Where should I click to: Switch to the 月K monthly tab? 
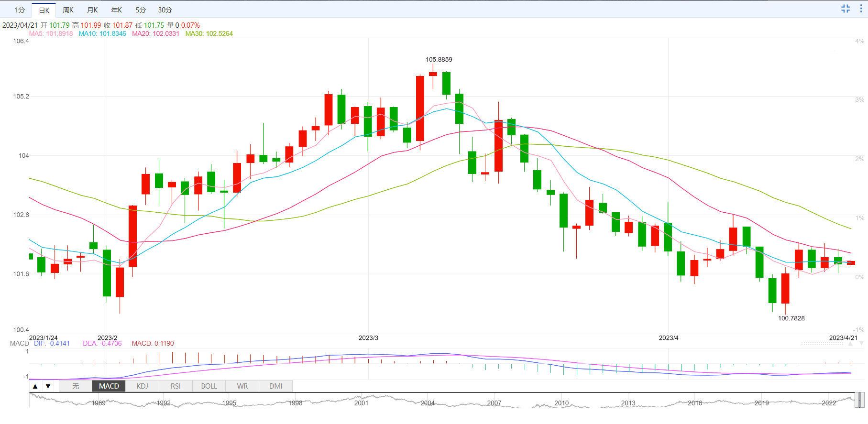(x=92, y=10)
